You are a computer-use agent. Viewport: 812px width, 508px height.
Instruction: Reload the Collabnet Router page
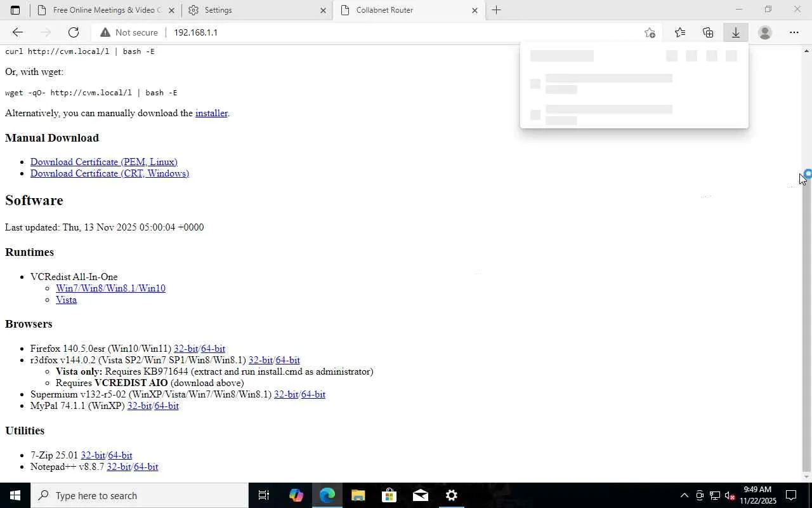(x=74, y=32)
